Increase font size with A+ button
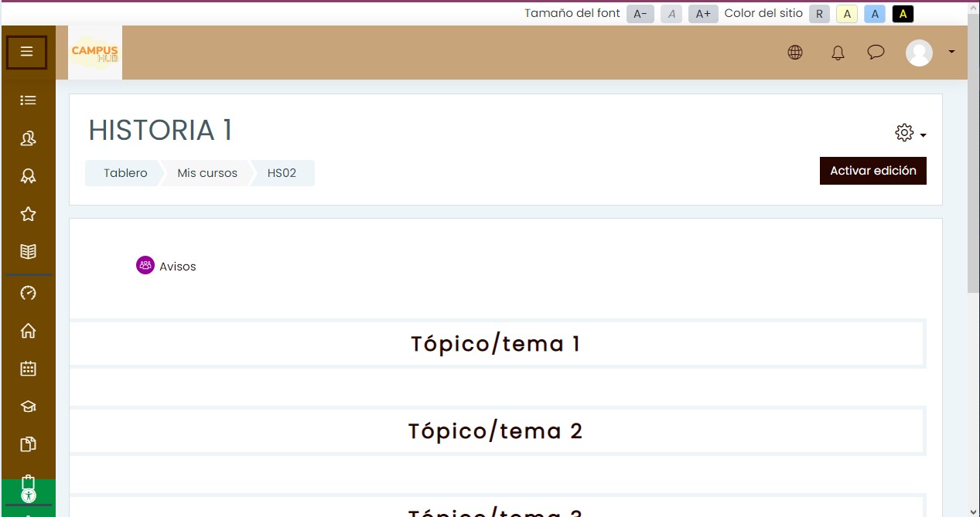Image resolution: width=980 pixels, height=517 pixels. (x=703, y=14)
